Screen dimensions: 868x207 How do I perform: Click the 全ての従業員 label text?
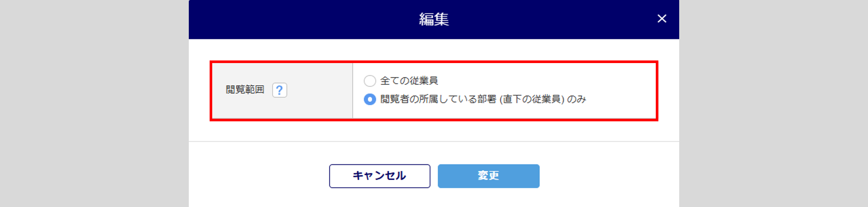tap(409, 81)
